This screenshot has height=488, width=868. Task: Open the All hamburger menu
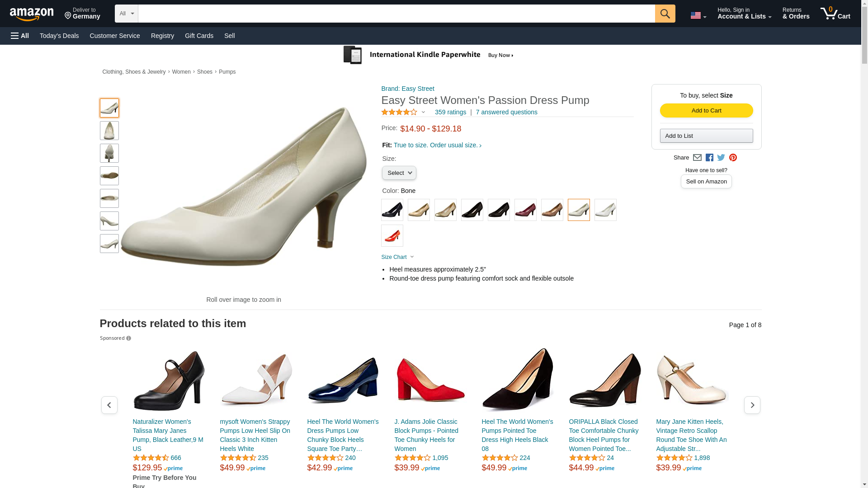click(20, 36)
